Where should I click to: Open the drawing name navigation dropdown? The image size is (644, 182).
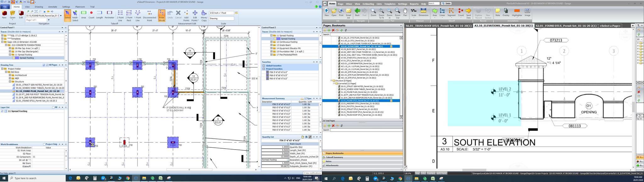coord(61,15)
